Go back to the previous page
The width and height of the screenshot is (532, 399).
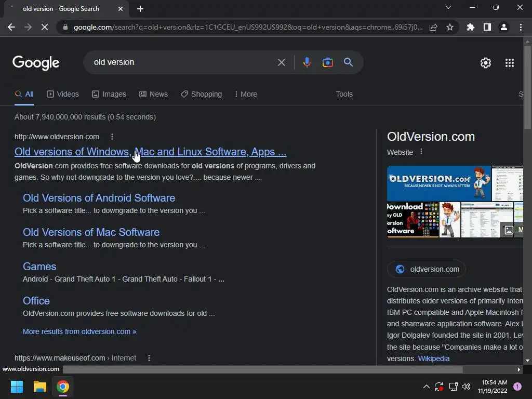point(11,27)
